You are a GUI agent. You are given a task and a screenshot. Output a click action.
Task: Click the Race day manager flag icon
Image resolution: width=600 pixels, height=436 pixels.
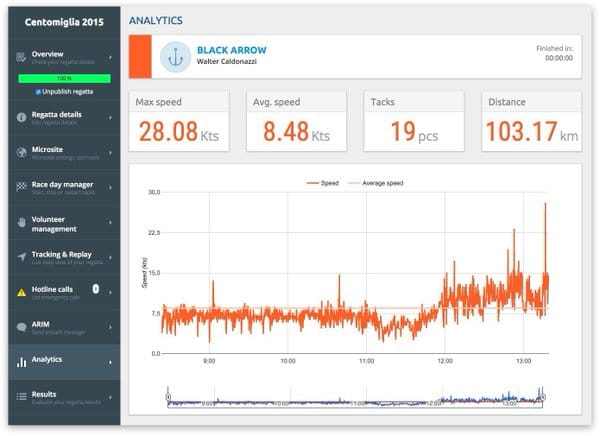click(21, 186)
